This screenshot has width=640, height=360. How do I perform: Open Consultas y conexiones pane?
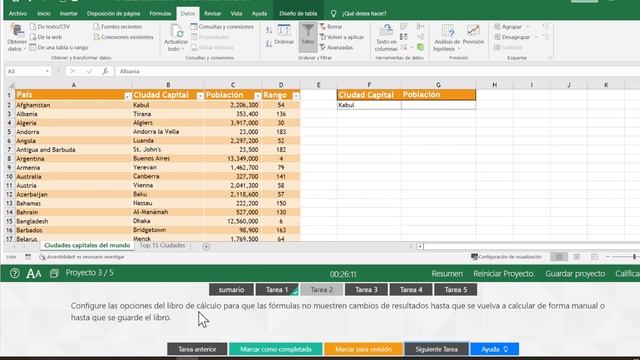(222, 27)
